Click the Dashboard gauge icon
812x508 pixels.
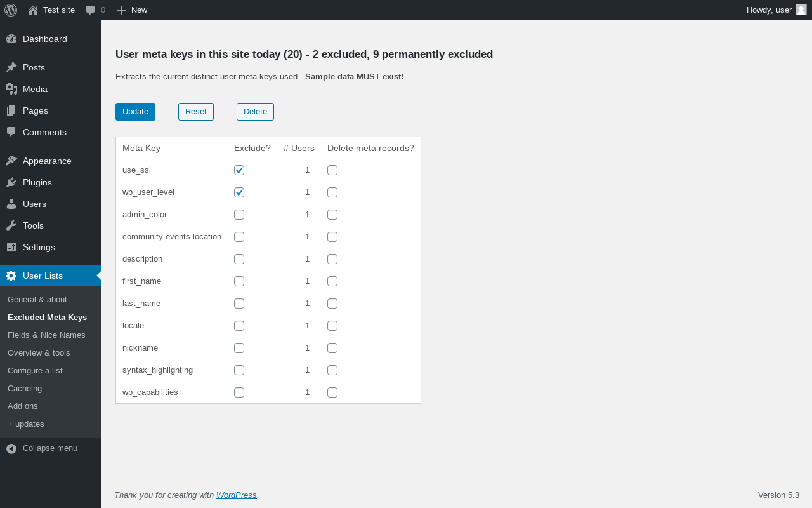click(11, 39)
